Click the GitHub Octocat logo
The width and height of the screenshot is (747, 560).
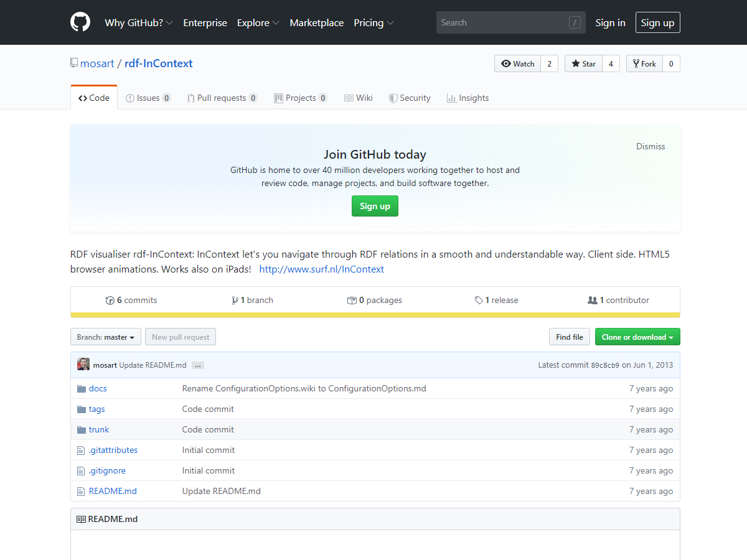[80, 22]
